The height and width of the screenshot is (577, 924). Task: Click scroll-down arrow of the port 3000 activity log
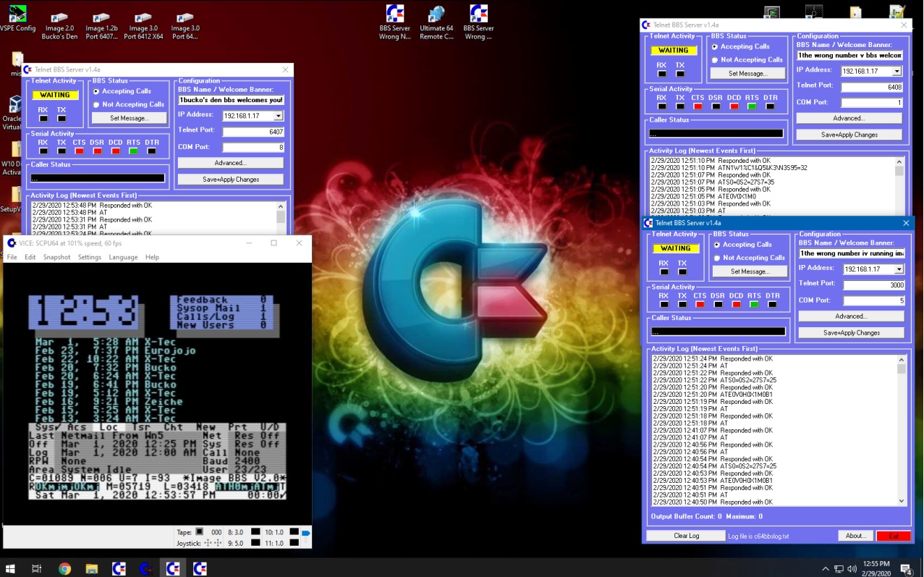tap(902, 501)
